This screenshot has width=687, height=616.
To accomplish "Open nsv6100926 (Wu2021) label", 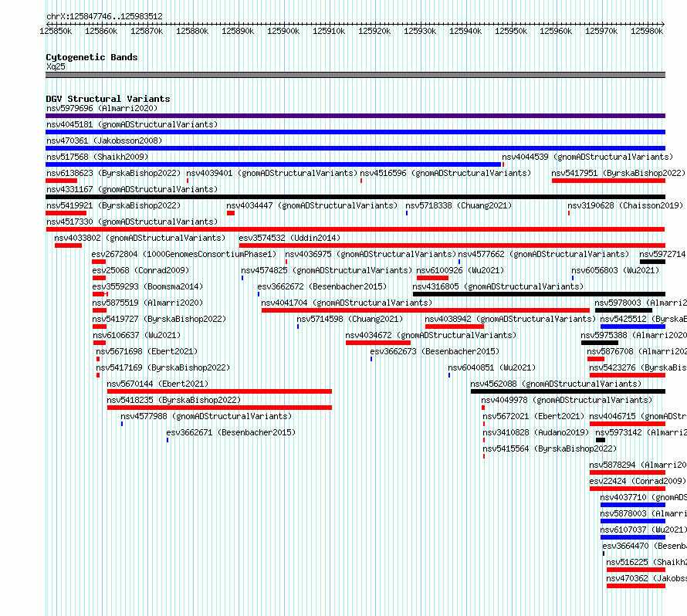I will pyautogui.click(x=460, y=270).
